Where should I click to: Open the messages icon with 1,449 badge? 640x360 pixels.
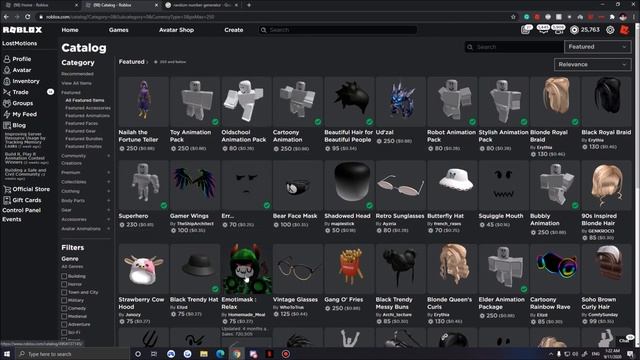[x=543, y=30]
